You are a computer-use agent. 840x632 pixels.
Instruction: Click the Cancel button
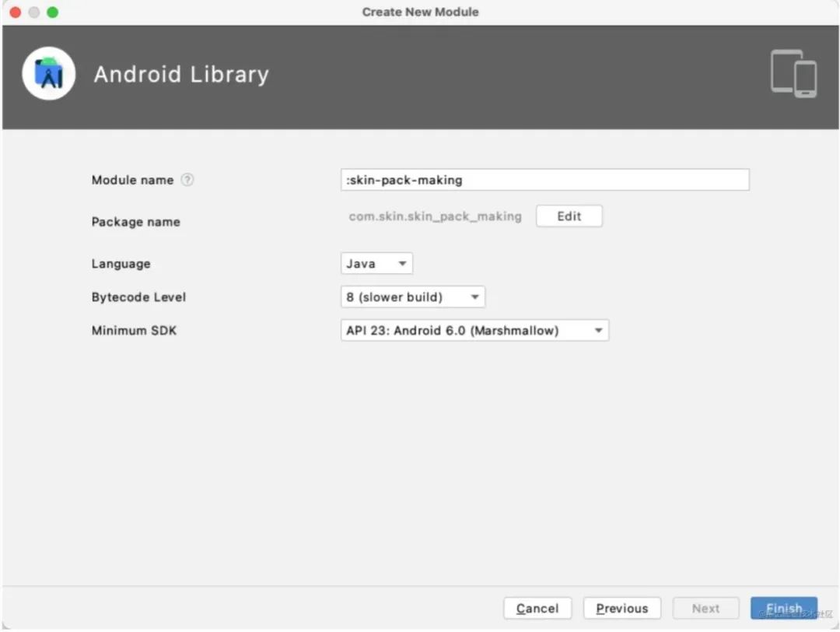point(537,608)
